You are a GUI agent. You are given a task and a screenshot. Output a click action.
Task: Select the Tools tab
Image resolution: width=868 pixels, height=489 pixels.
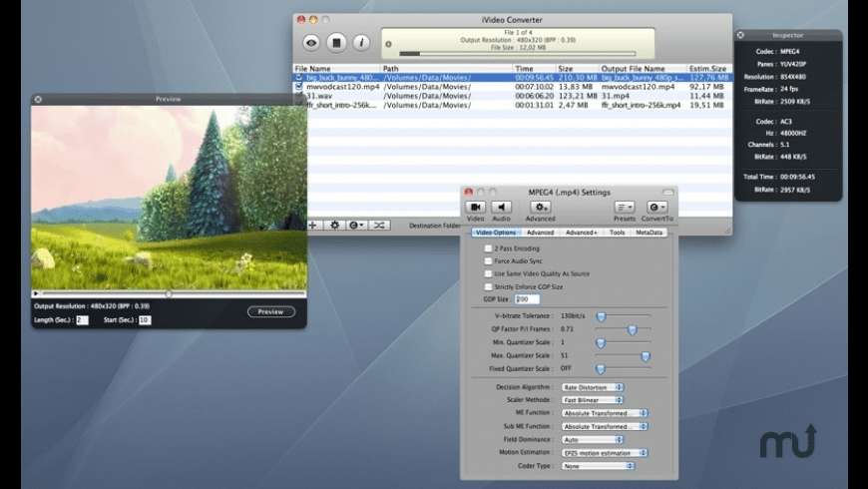click(618, 233)
